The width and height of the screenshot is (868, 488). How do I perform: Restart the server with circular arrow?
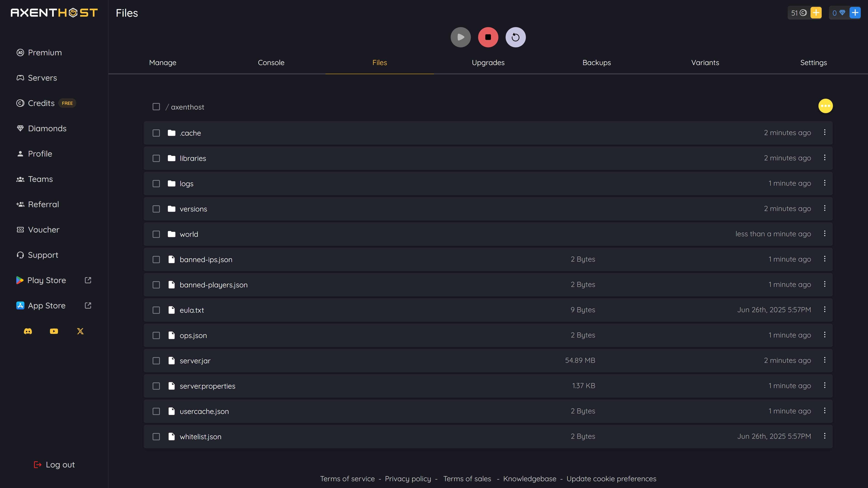[516, 37]
